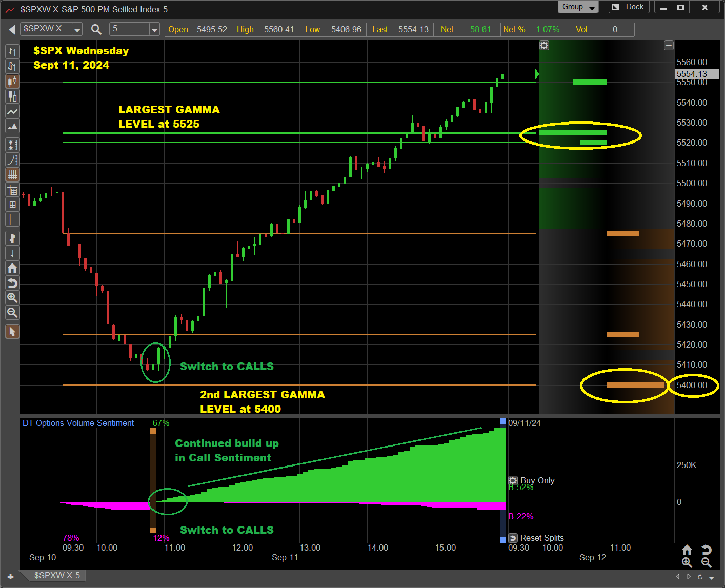Open the Group dropdown in title bar
Image resolution: width=725 pixels, height=588 pixels.
click(x=578, y=7)
